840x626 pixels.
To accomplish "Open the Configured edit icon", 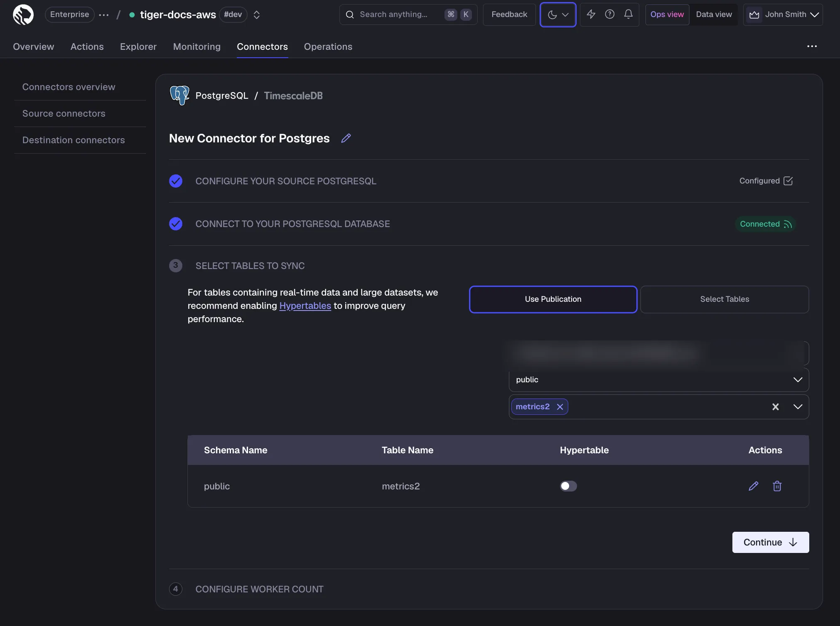I will pyautogui.click(x=788, y=181).
